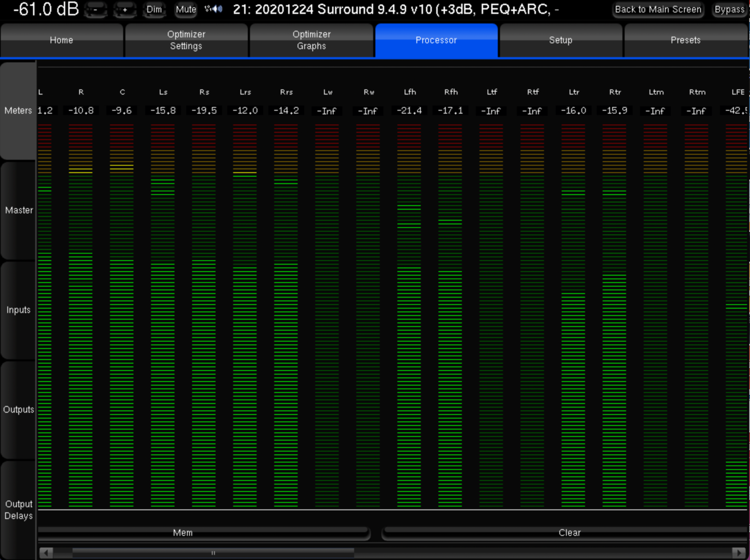Image resolution: width=750 pixels, height=560 pixels.
Task: Click the Ltf channel label
Action: 492,92
